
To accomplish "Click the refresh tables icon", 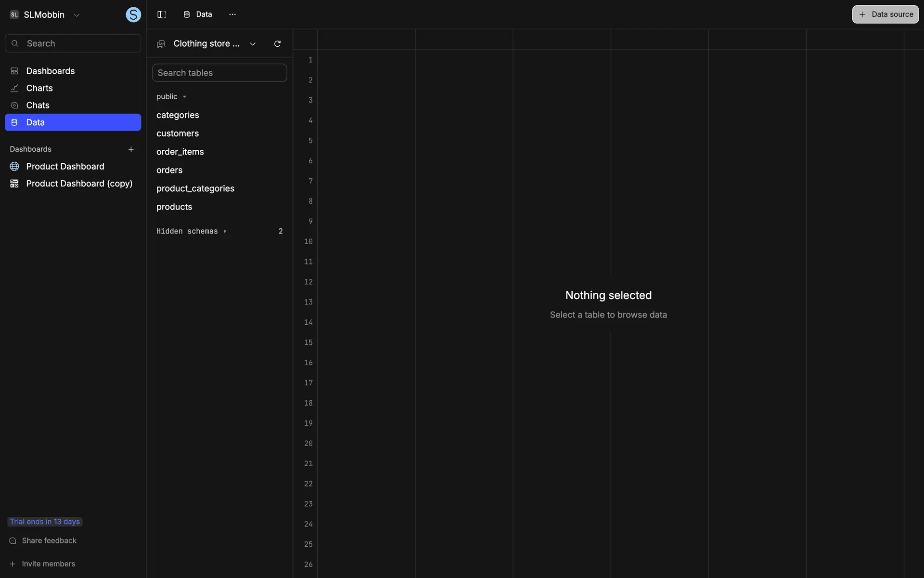I will 277,44.
